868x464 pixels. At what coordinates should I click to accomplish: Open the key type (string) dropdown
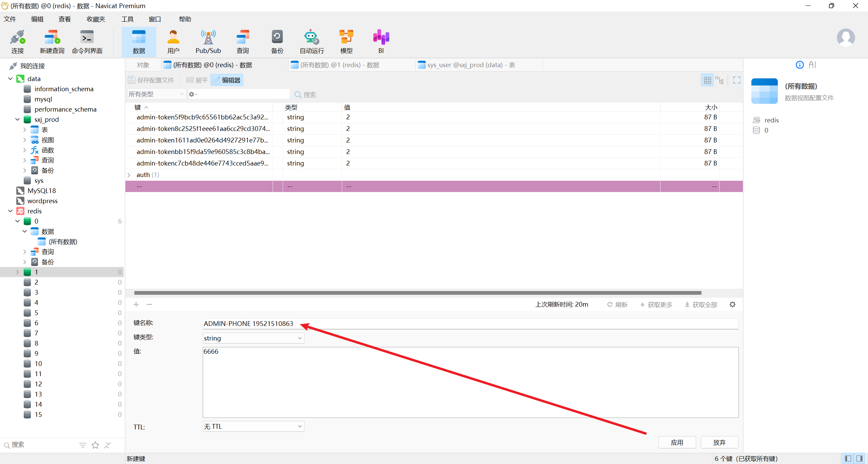(x=253, y=338)
